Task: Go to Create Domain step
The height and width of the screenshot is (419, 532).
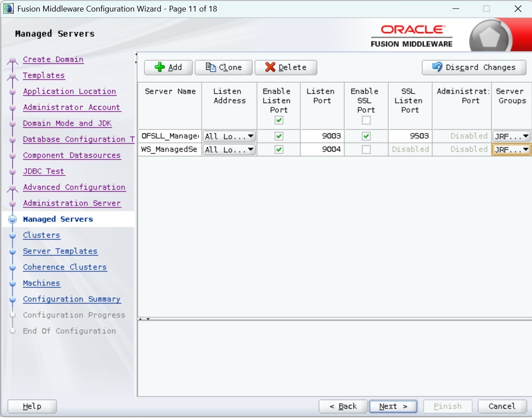Action: click(x=53, y=59)
